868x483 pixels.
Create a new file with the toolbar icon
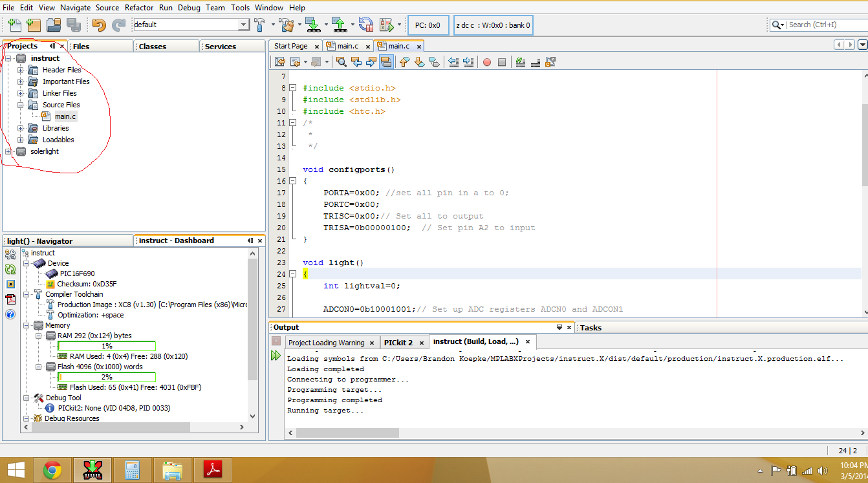pos(14,25)
